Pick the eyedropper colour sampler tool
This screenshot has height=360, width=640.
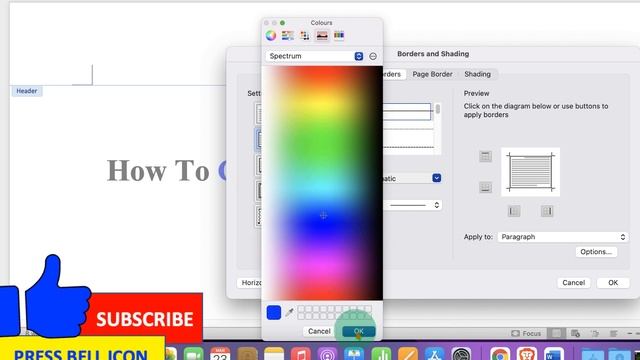(x=289, y=313)
